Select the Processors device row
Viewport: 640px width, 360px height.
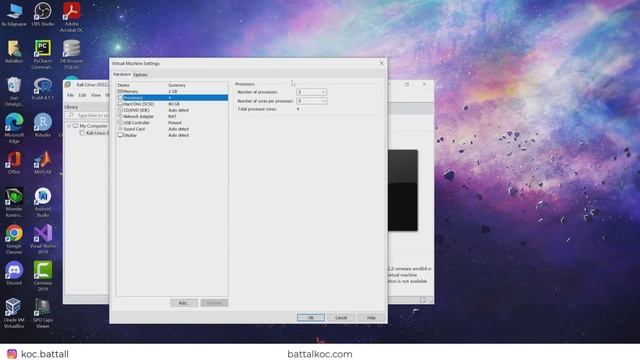click(172, 98)
